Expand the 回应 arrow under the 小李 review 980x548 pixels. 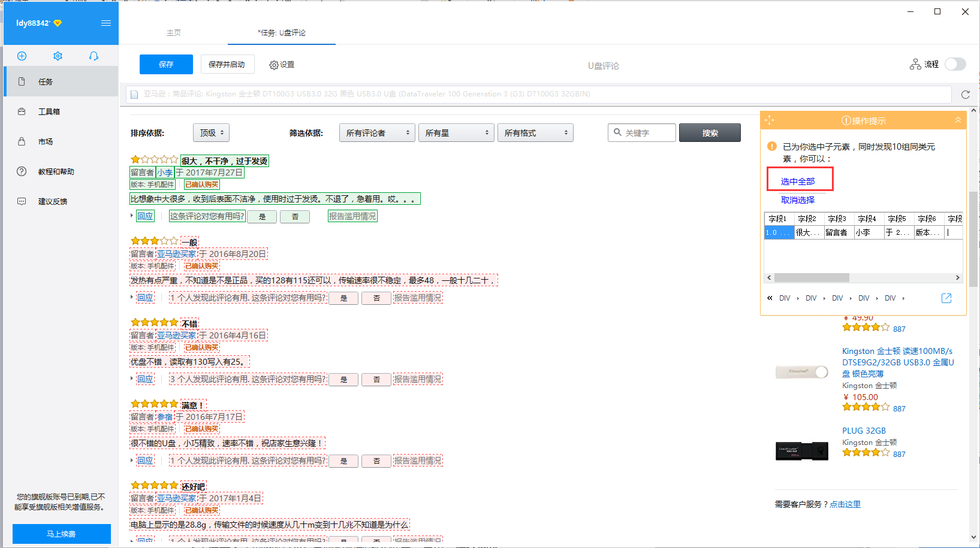(x=132, y=216)
